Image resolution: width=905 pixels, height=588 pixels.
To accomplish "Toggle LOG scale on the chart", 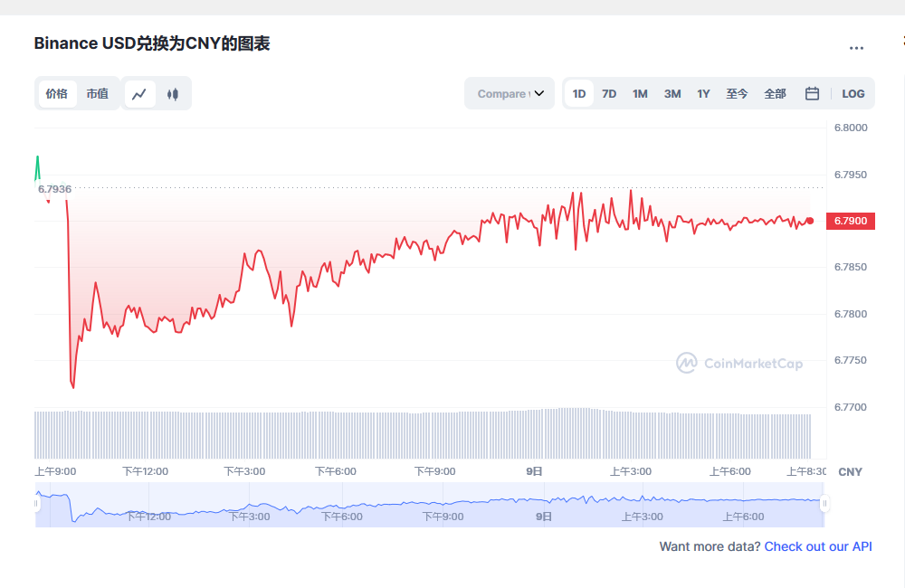I will (x=853, y=93).
